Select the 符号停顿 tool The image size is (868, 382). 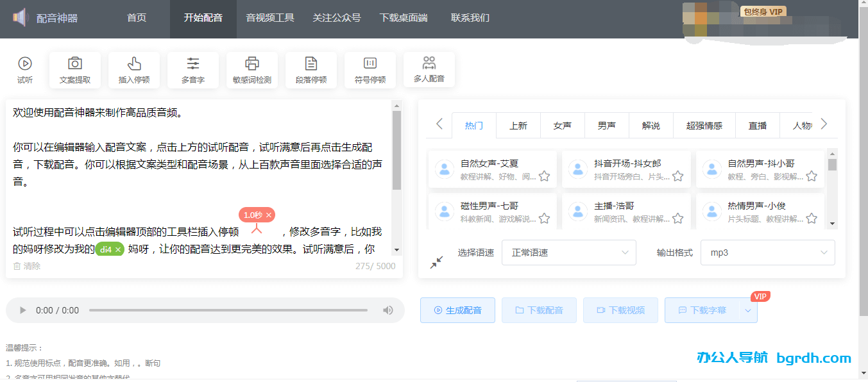pyautogui.click(x=370, y=63)
